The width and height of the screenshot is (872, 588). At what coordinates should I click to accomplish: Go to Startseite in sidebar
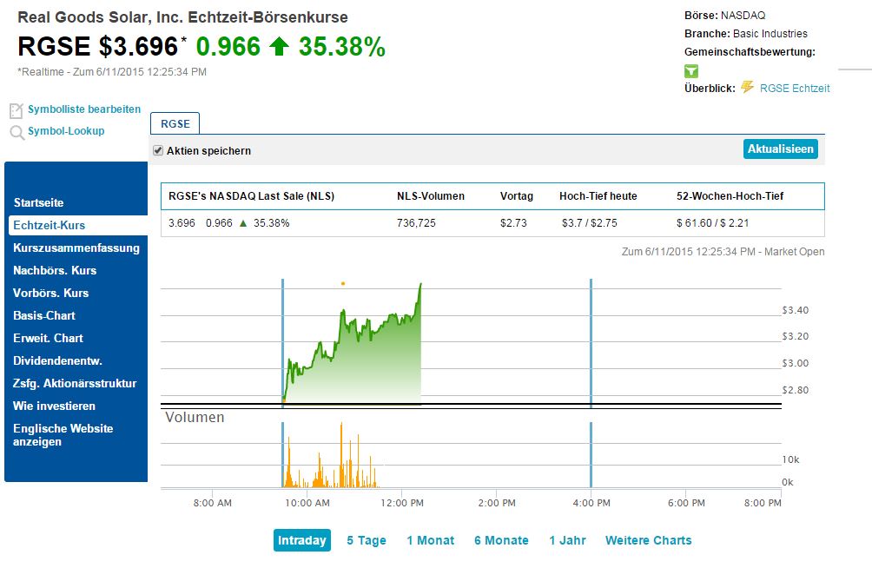point(38,202)
